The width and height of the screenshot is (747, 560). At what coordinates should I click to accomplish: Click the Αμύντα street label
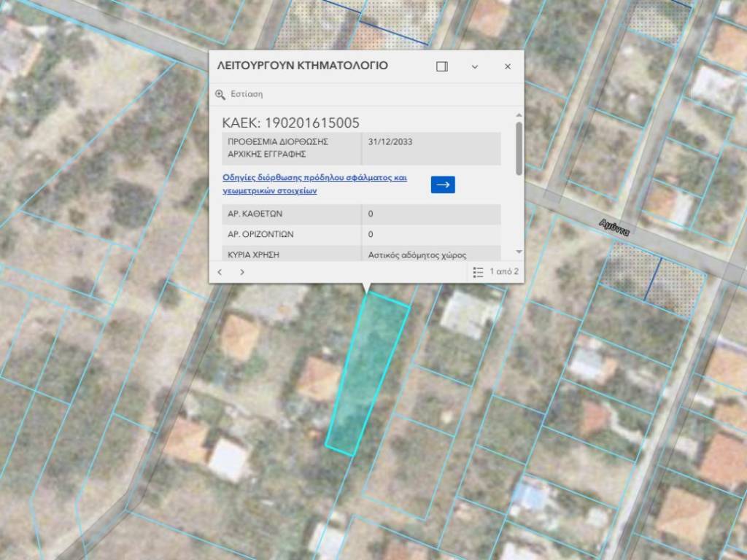[x=614, y=227]
